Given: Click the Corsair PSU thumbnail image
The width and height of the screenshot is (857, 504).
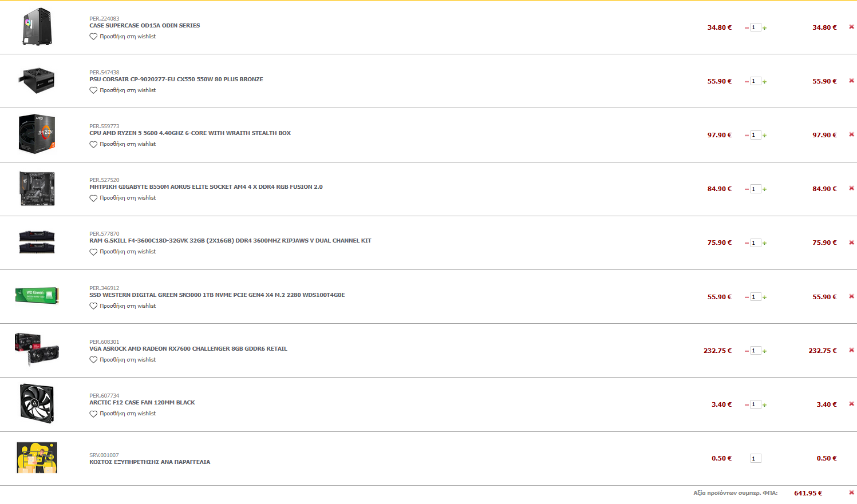Looking at the screenshot, I should tap(37, 81).
